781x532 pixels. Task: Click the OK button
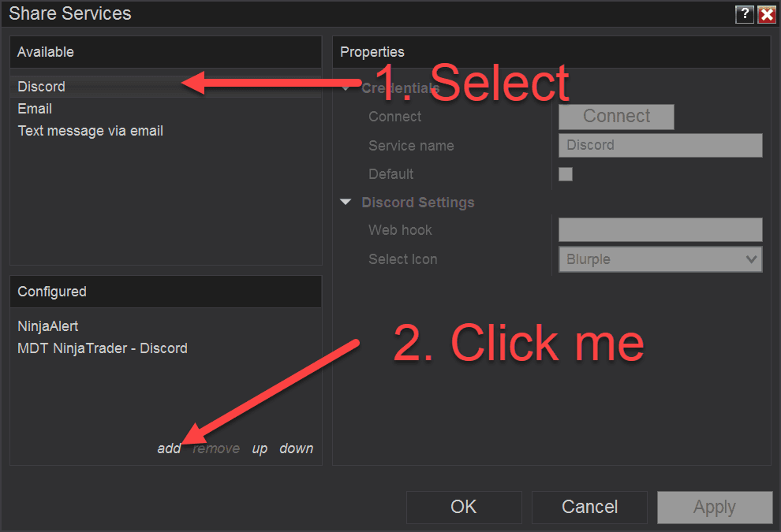[x=464, y=507]
